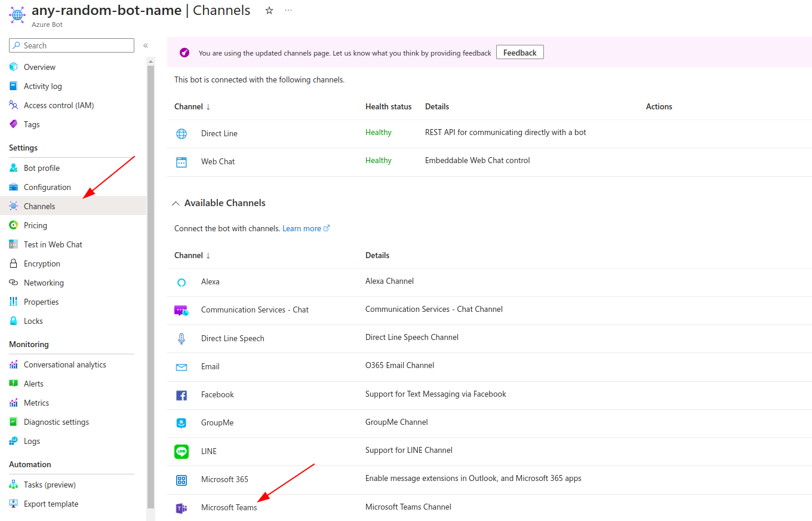Viewport: 812px width, 521px height.
Task: Click the Tasks (preview) icon
Action: (x=14, y=485)
